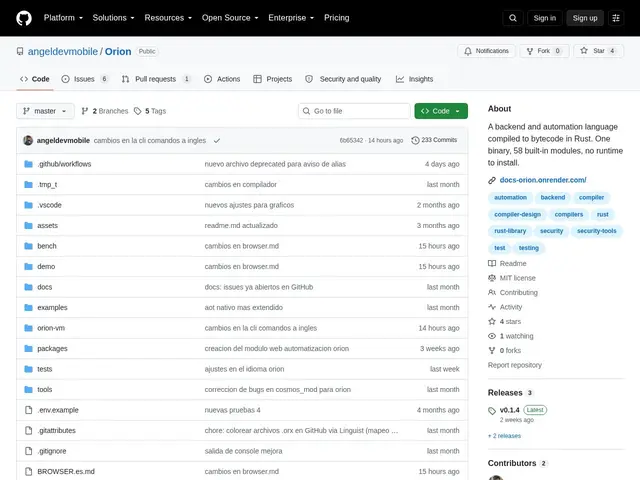Switch to the Pull requests tab
The height and width of the screenshot is (480, 640).
click(x=156, y=79)
